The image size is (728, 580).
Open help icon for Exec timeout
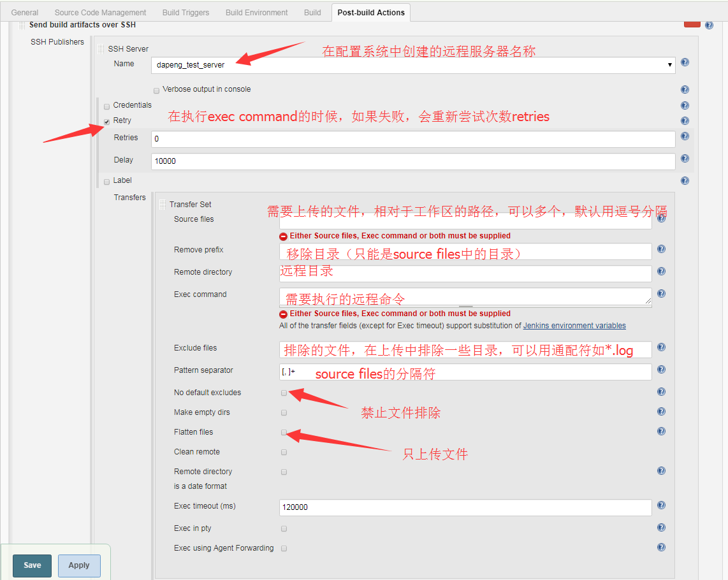pos(661,505)
